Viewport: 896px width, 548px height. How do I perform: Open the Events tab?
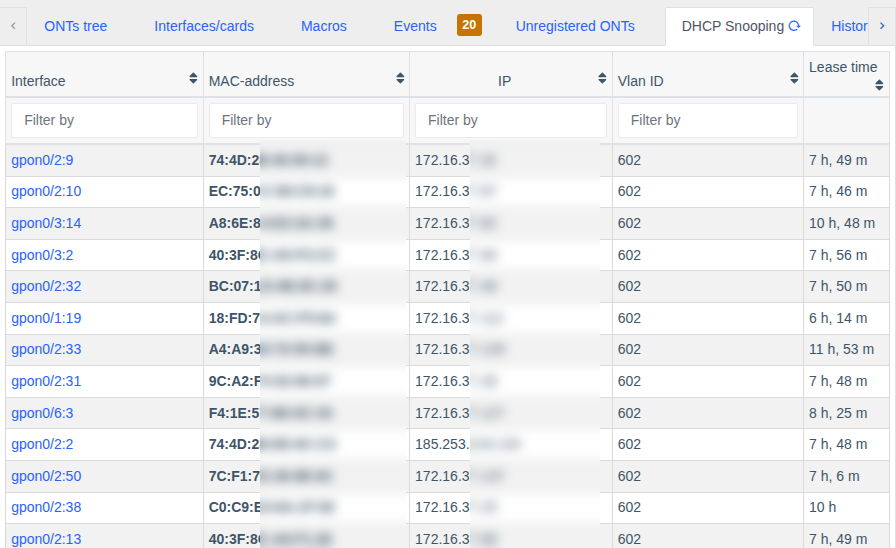pos(415,26)
